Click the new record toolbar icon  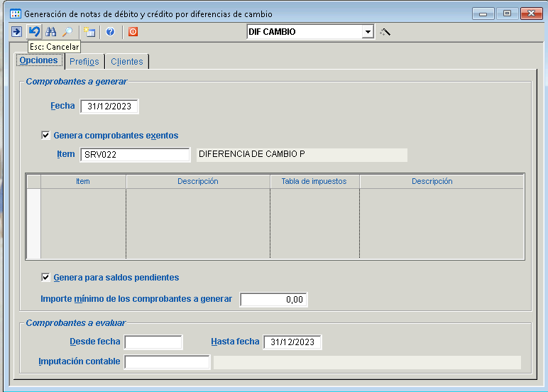[x=89, y=32]
